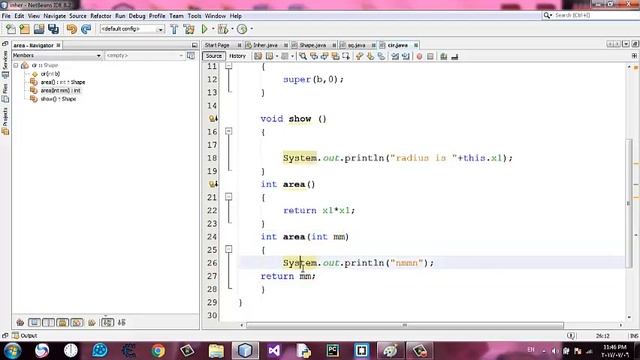Switch to the Shape.java tab

point(313,45)
